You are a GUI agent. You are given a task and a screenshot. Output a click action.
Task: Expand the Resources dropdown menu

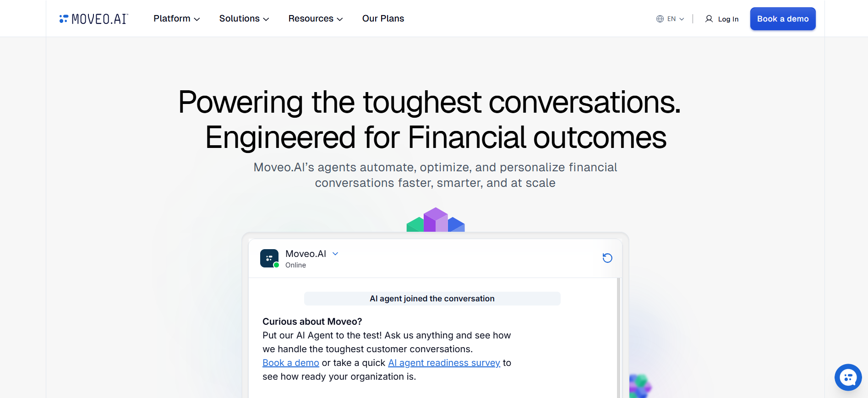point(316,19)
